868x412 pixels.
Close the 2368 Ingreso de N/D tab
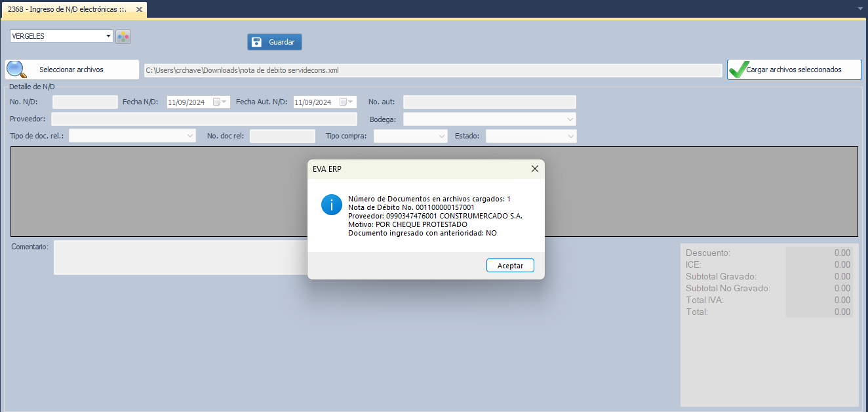[139, 10]
